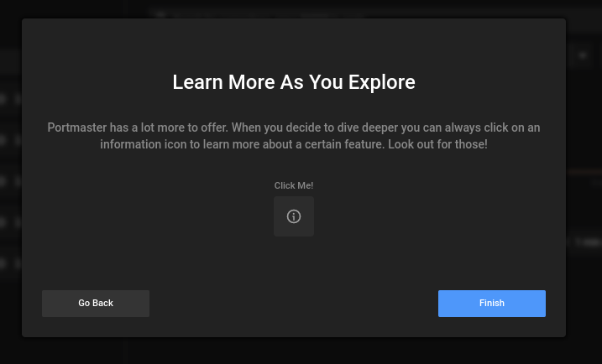Open the dimmed dropdown arrow at top right
This screenshot has height=364, width=602.
pos(583,55)
